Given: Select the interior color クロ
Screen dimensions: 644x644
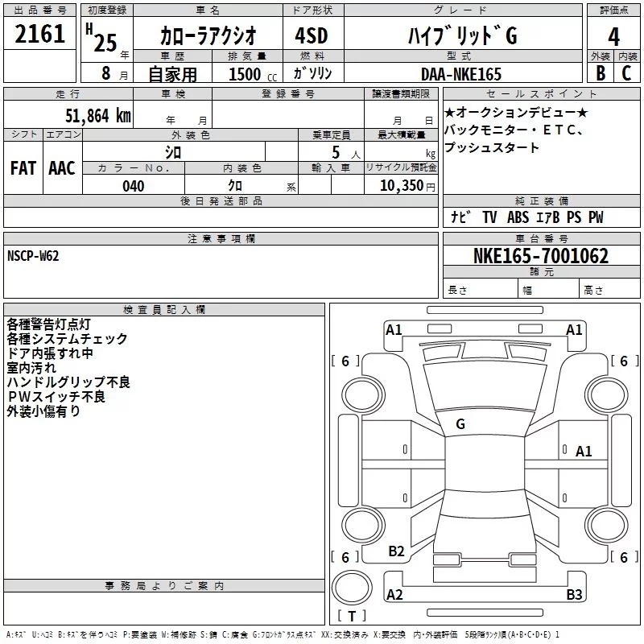Looking at the screenshot, I should coord(235,186).
